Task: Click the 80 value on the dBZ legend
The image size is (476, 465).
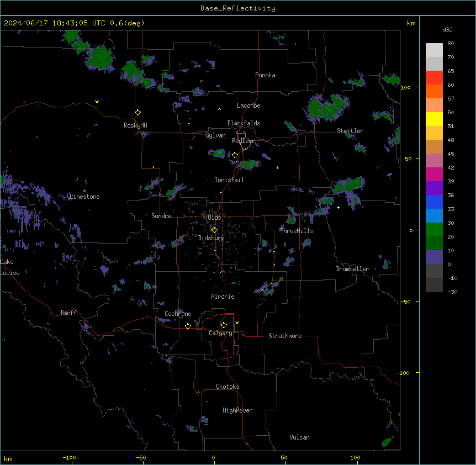Action: pyautogui.click(x=451, y=44)
